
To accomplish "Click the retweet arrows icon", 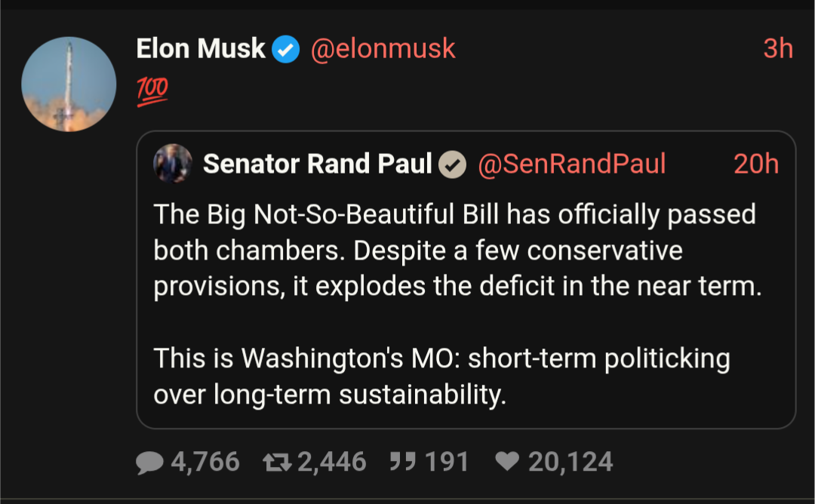I will (x=277, y=462).
